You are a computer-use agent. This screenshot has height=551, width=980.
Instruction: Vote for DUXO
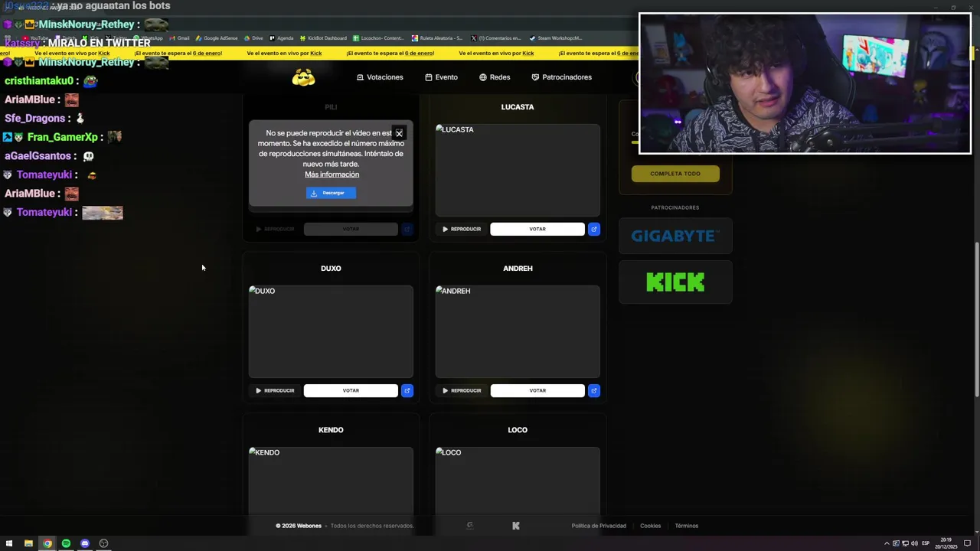(351, 390)
